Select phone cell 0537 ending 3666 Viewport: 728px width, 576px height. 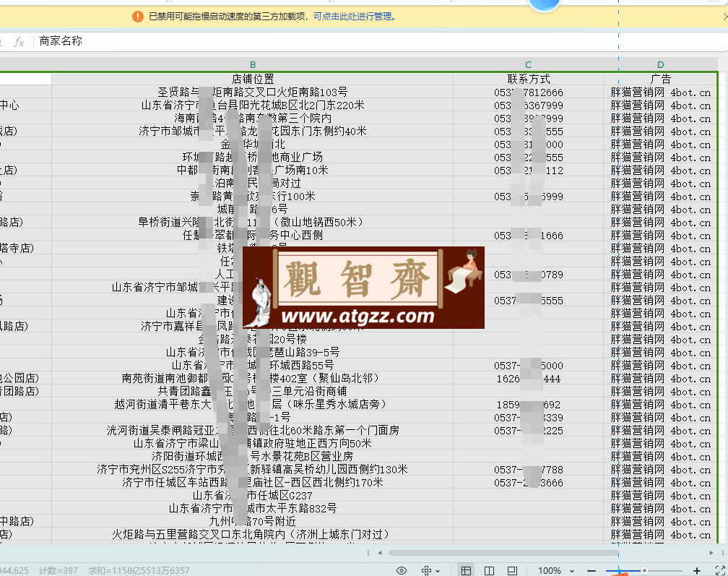(x=529, y=483)
